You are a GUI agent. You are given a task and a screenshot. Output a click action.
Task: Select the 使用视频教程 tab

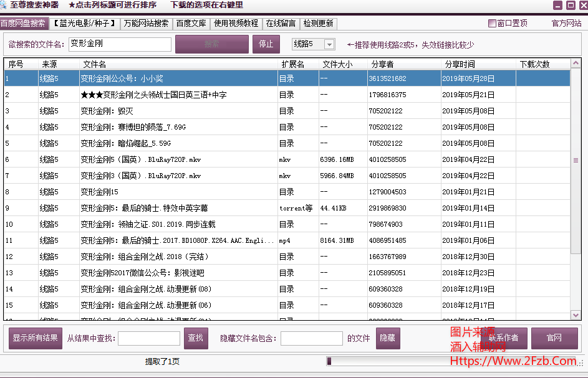click(236, 24)
